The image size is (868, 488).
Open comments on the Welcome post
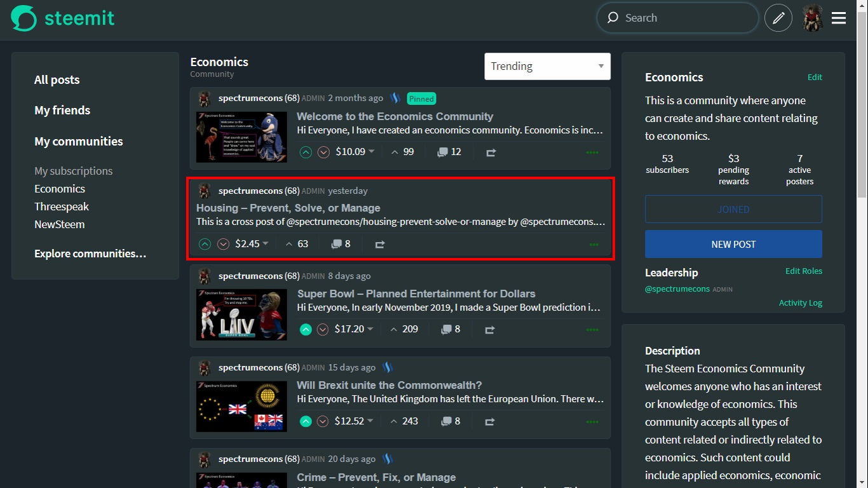tap(449, 152)
